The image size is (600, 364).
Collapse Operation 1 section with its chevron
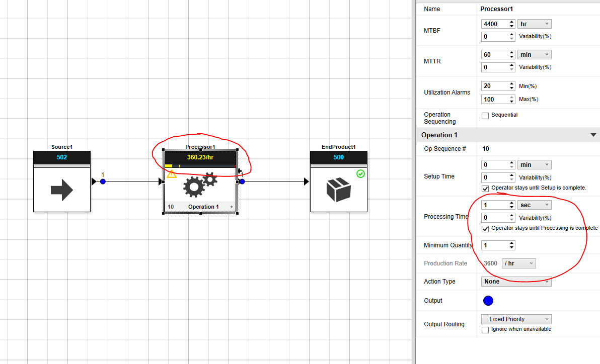(593, 135)
